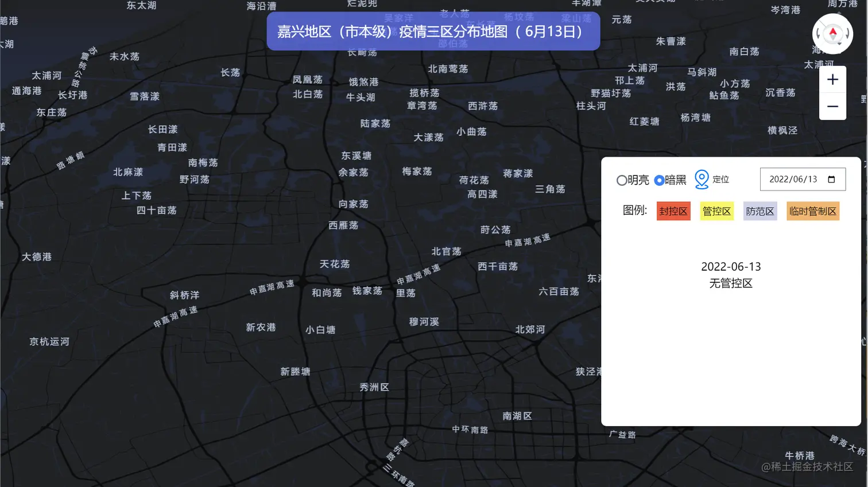Click the 长田漾 map label

[x=163, y=130]
